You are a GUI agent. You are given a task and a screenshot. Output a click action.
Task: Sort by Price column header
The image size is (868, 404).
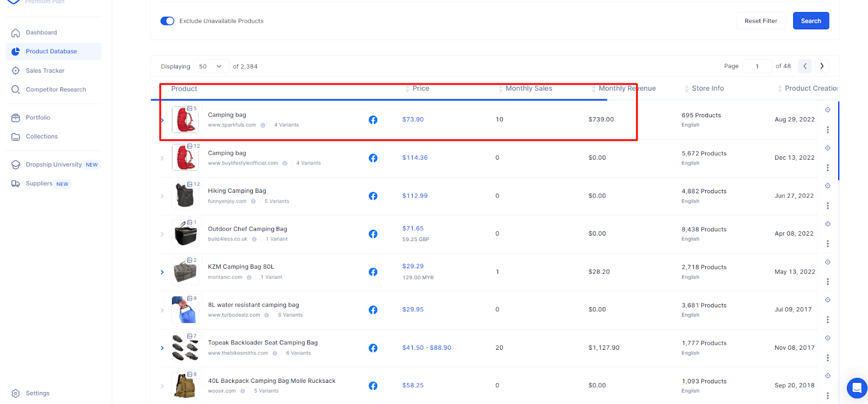tap(420, 89)
